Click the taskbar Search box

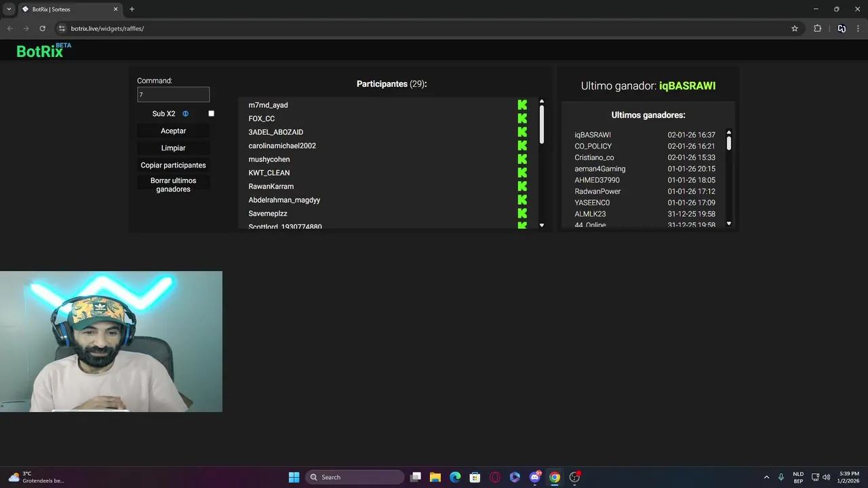point(355,477)
